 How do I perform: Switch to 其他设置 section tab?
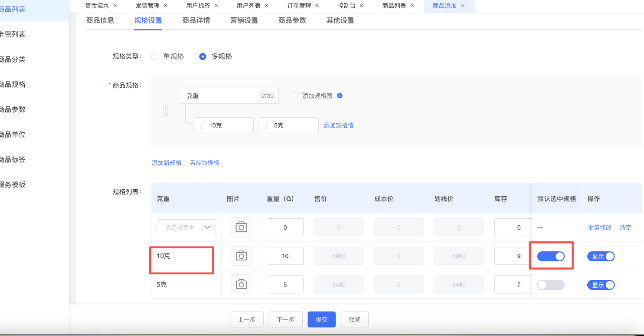(340, 20)
